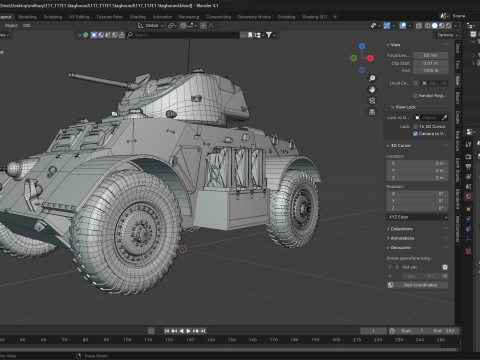The width and height of the screenshot is (480, 360).
Task: Switch to the Geometry Nodes workspace tab
Action: tap(254, 17)
